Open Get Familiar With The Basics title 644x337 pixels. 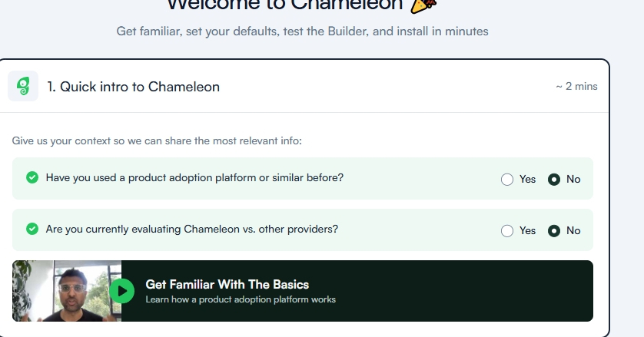click(x=227, y=285)
